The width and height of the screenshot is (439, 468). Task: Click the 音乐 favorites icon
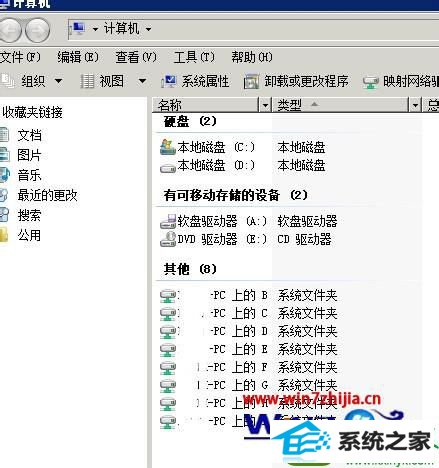[x=5, y=175]
